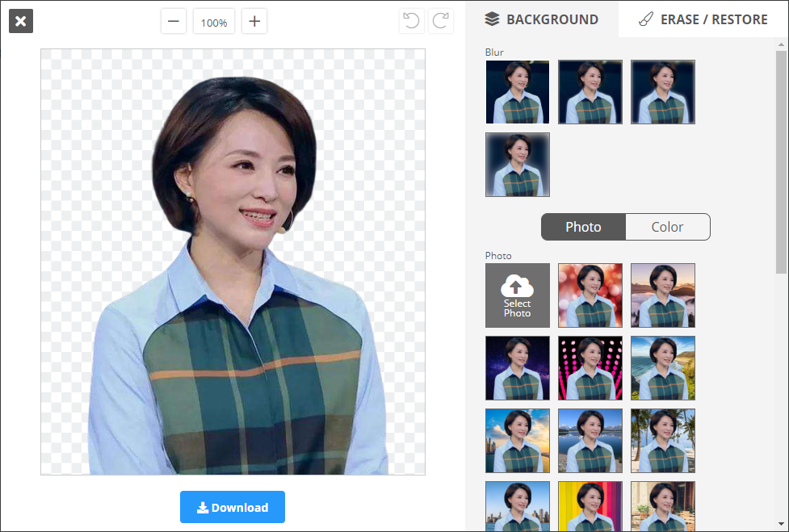Screen dimensions: 789x532
Task: Apply the coastal cliff ocean background
Action: click(x=663, y=368)
